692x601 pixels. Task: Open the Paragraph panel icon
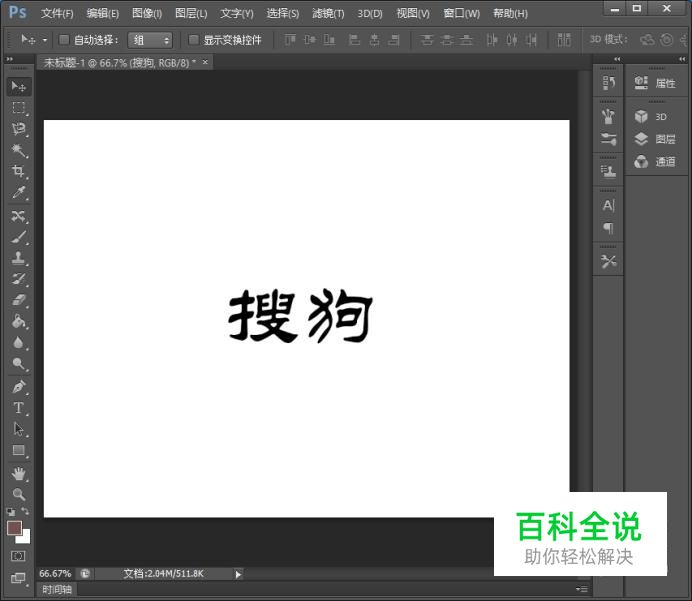(609, 228)
